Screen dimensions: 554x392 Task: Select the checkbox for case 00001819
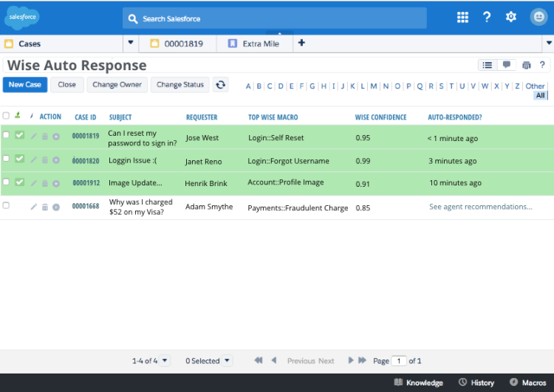click(x=6, y=135)
